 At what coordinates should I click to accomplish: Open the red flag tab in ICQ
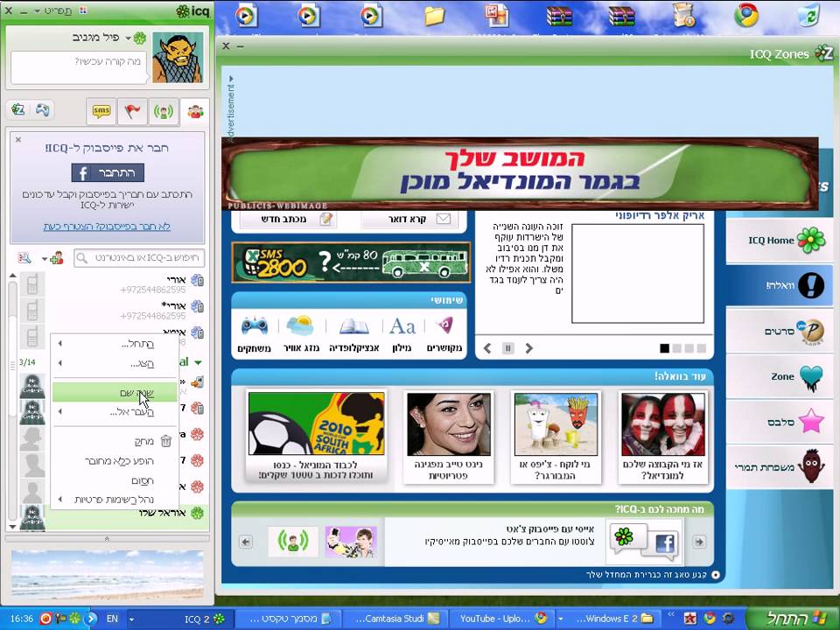pos(132,111)
